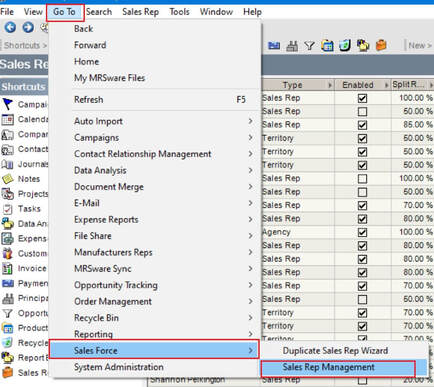The image size is (434, 387).
Task: Open the Data Analysis sidebar shortcut
Action: [25, 224]
